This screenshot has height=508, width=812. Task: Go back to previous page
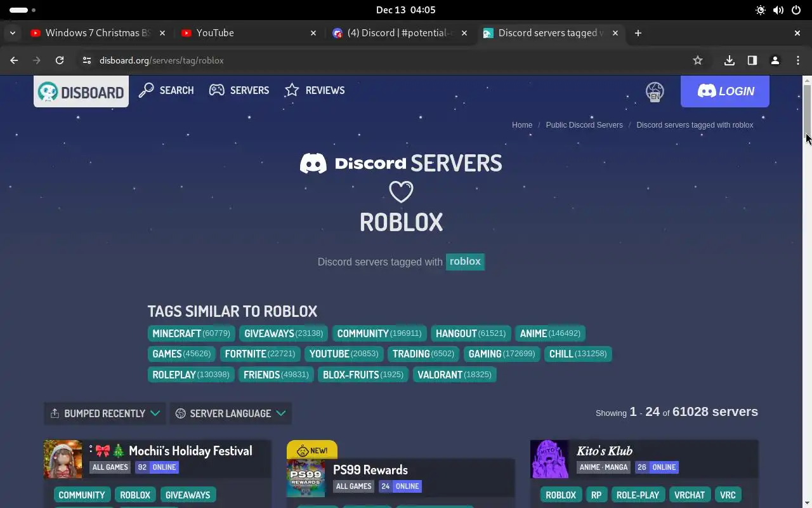14,60
